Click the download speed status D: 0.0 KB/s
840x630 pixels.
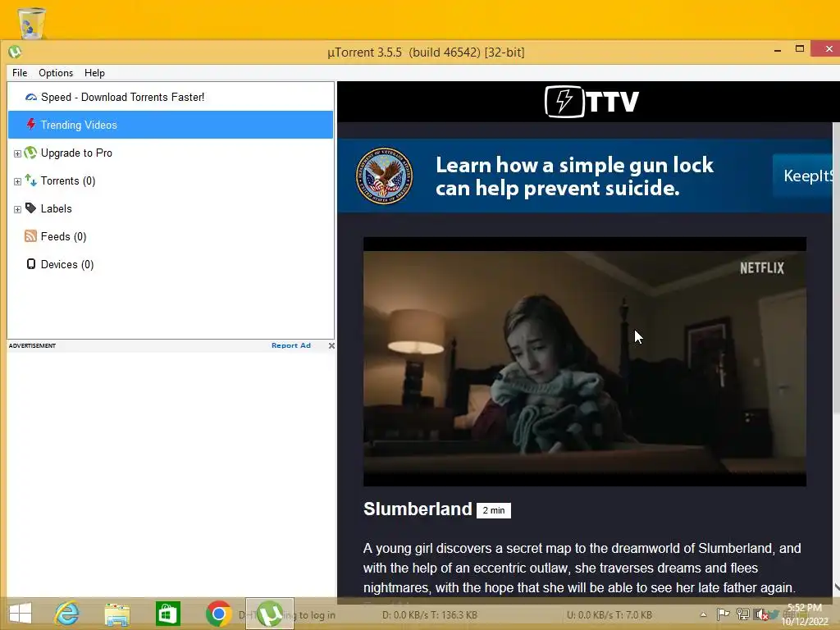click(430, 615)
